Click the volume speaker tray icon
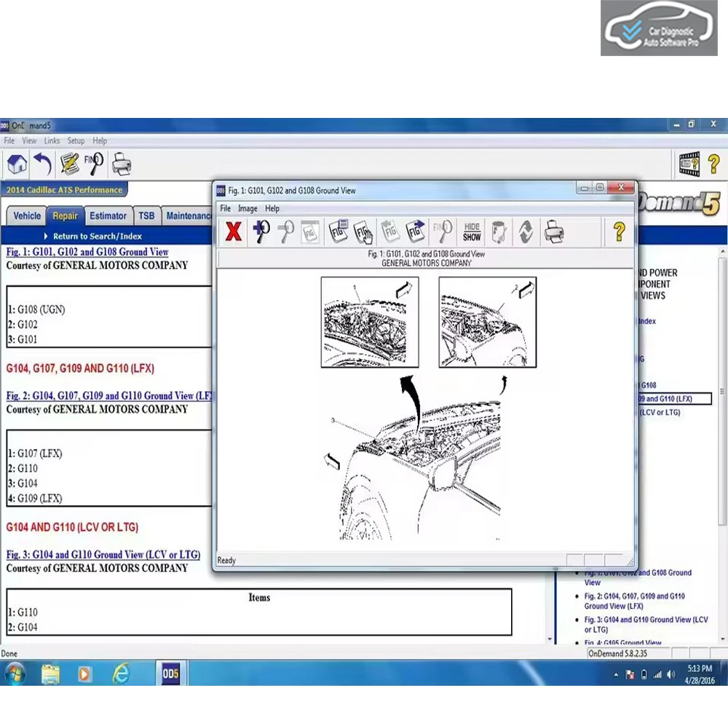The image size is (728, 728). tap(671, 675)
